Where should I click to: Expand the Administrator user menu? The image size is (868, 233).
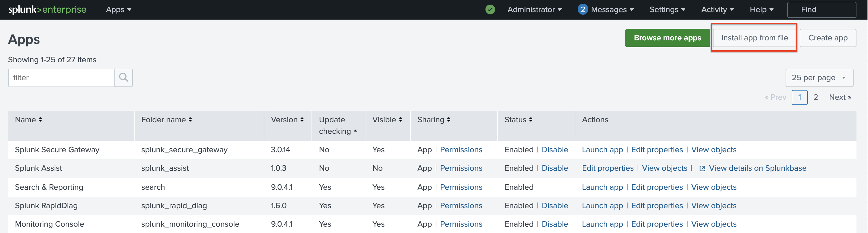click(534, 10)
